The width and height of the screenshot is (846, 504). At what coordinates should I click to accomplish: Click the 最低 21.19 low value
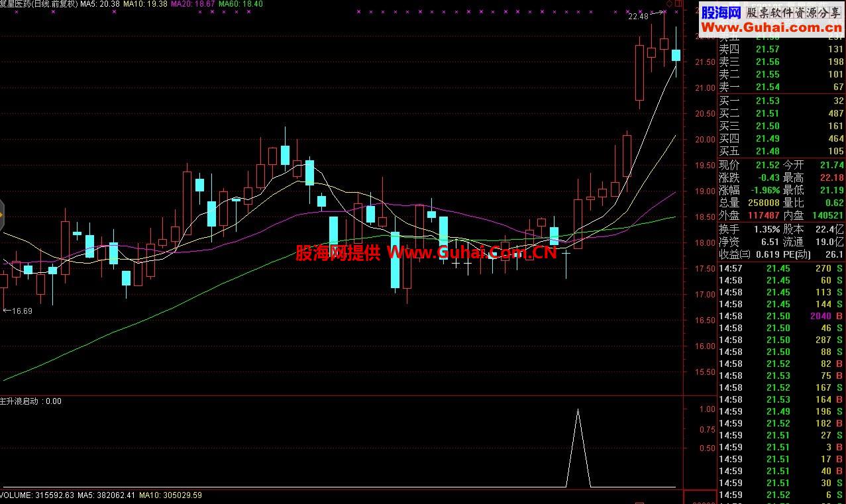coord(831,190)
